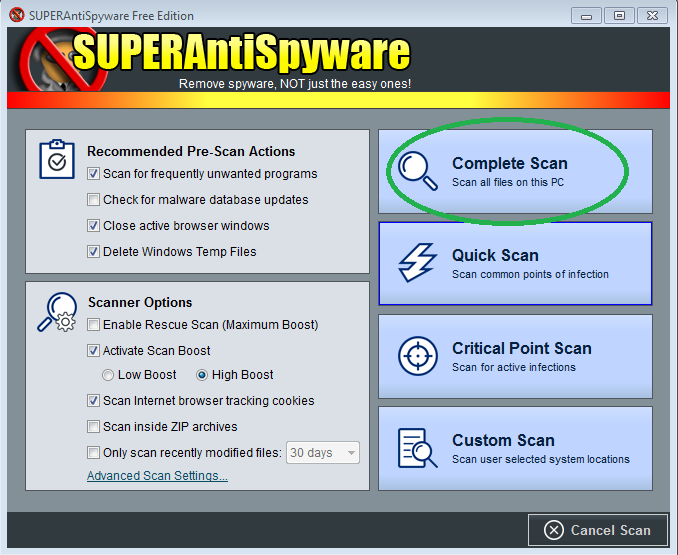Click the Critical Point Scan crosshair icon
Screen dimensions: 678x555
click(x=418, y=356)
